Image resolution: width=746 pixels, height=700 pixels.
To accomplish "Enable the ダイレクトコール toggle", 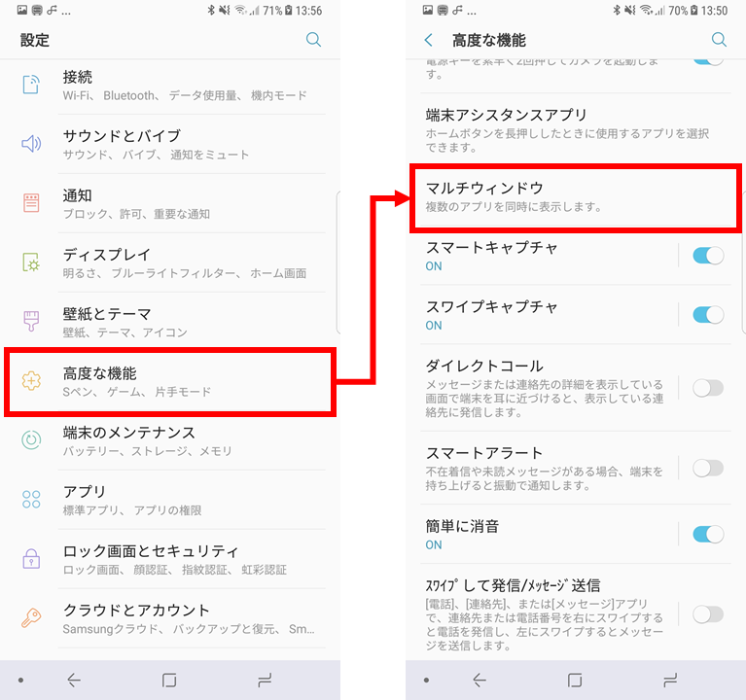I will pyautogui.click(x=708, y=388).
